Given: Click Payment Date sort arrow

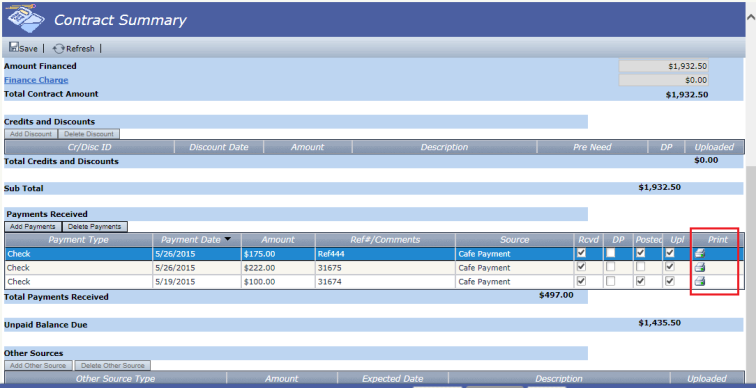Looking at the screenshot, I should [x=228, y=239].
